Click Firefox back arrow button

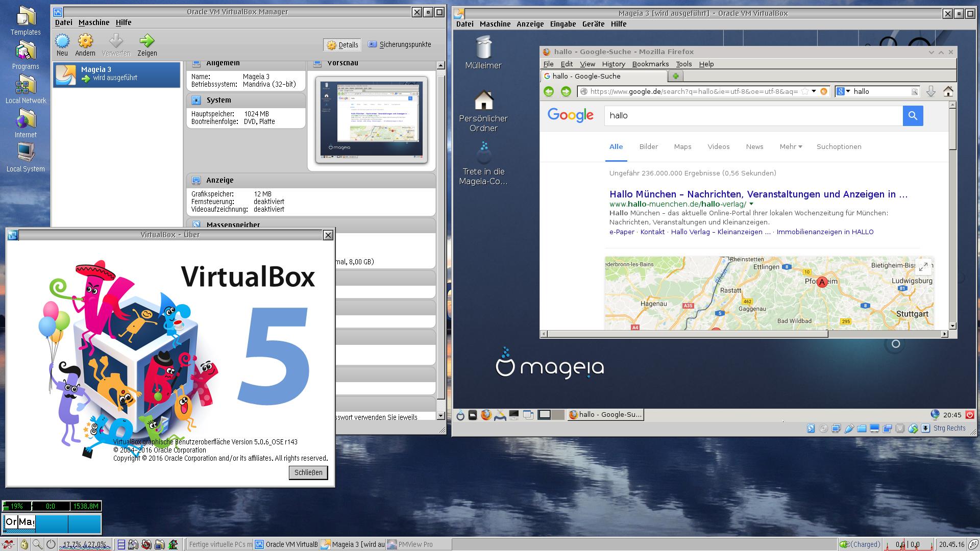click(x=549, y=91)
